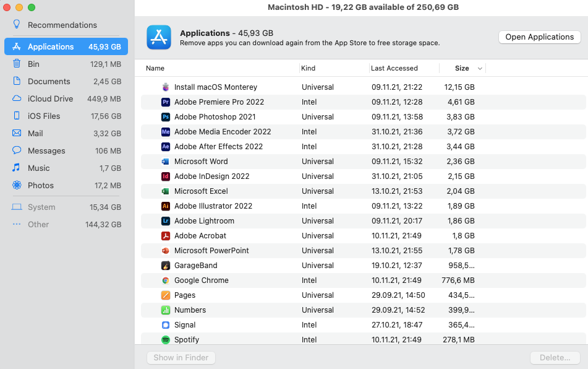Click the GarageBand guitar icon
The width and height of the screenshot is (588, 369).
(165, 266)
